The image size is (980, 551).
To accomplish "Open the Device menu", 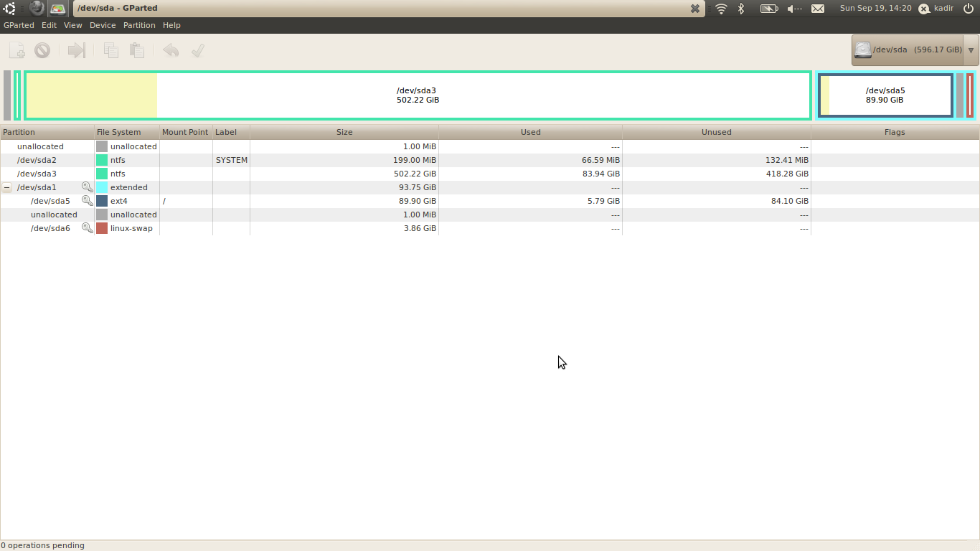I will click(103, 25).
